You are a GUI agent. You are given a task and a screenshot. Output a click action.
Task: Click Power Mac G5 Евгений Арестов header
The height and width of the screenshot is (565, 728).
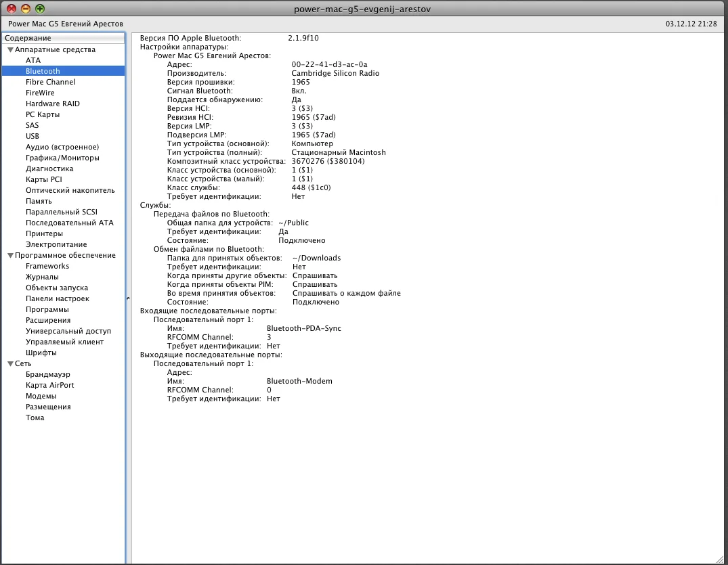click(x=66, y=24)
